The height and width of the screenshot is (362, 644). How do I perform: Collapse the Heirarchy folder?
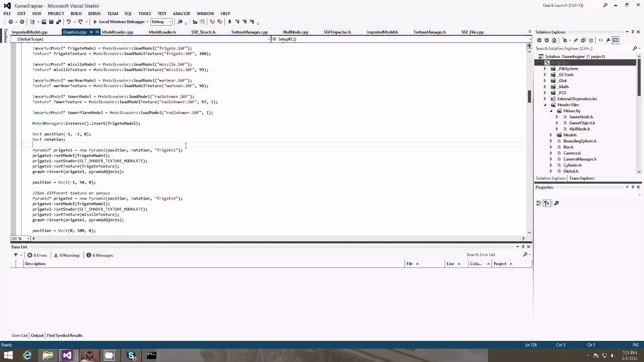(x=551, y=111)
